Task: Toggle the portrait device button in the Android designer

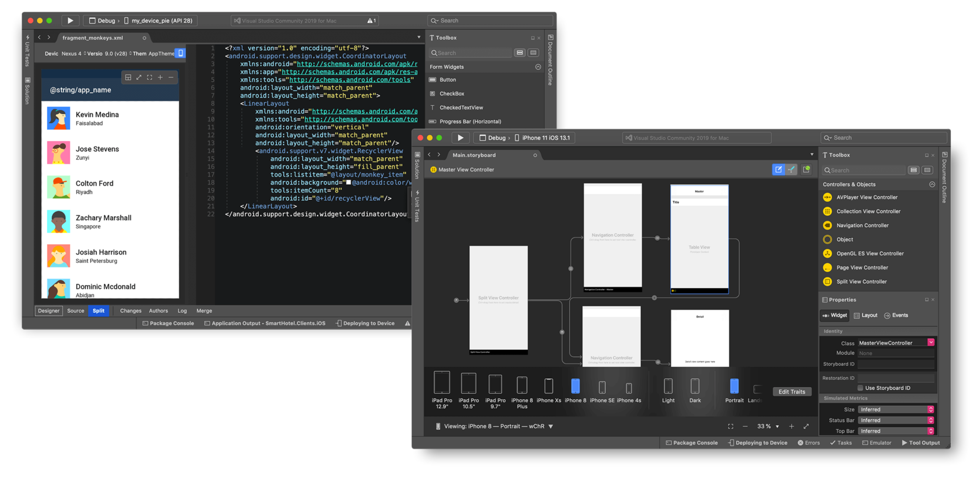Action: pyautogui.click(x=180, y=53)
